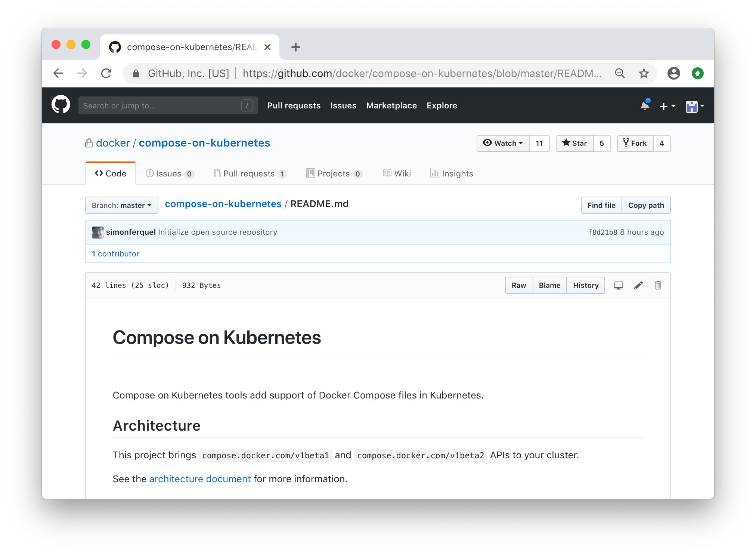Click the browser profile avatar icon
Image resolution: width=756 pixels, height=554 pixels.
[x=674, y=73]
